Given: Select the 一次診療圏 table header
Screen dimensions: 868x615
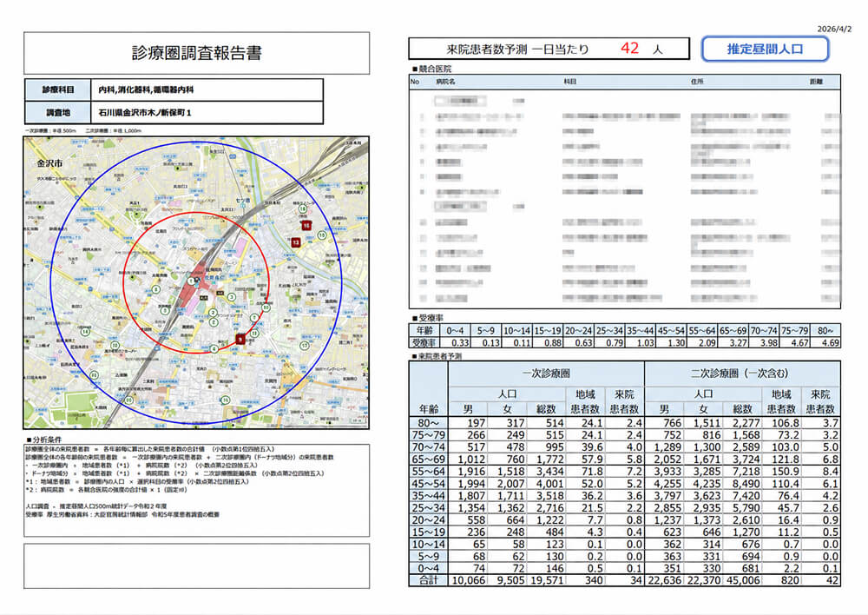Looking at the screenshot, I should point(546,374).
